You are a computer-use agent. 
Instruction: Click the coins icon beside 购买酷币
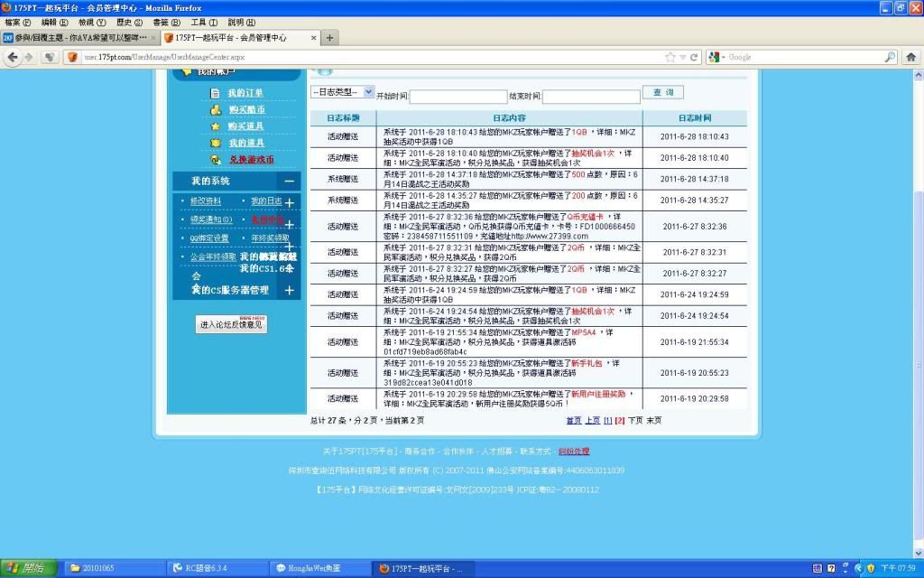coord(216,109)
